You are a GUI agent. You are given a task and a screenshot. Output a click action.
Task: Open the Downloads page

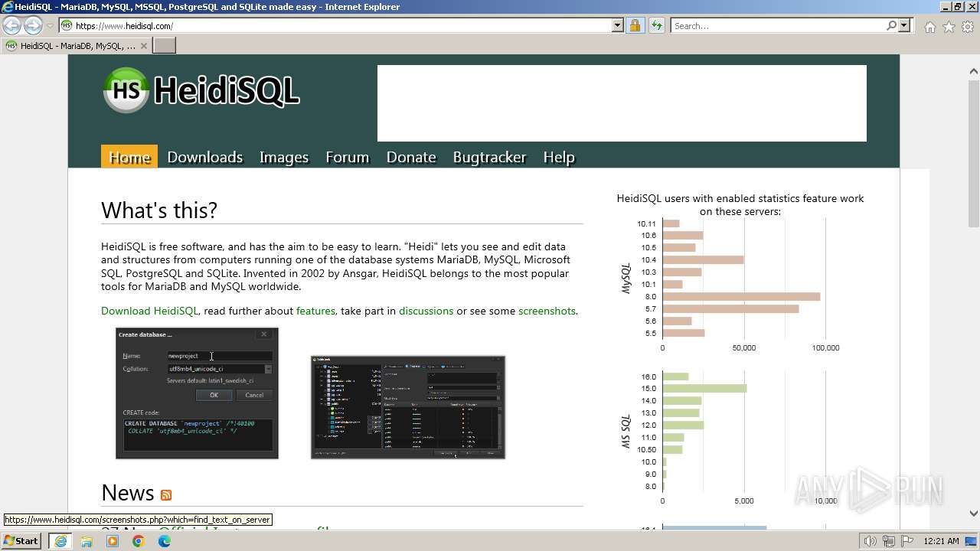click(x=204, y=157)
